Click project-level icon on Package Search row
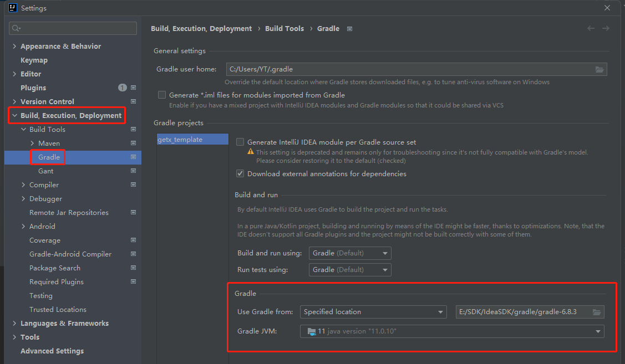 [134, 268]
